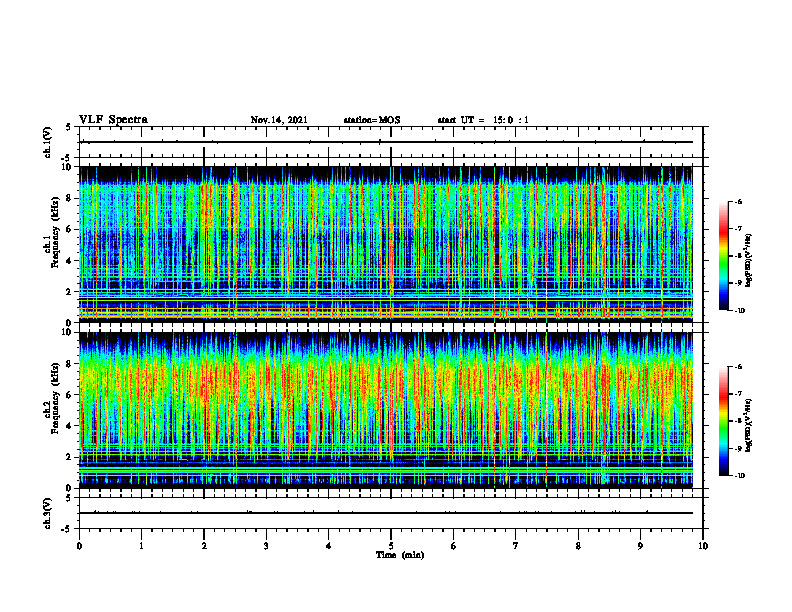
Task: Click the "ch.3(V)" axis label
Action: coord(48,513)
